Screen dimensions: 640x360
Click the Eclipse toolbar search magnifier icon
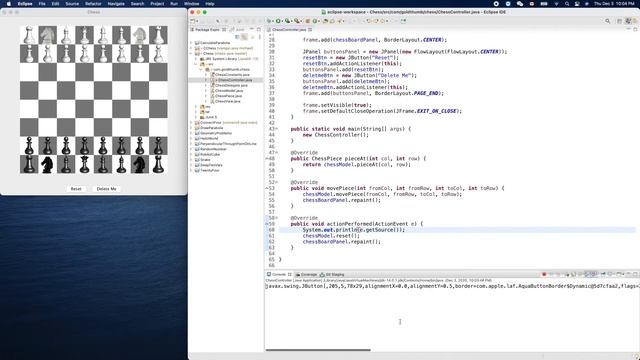(608, 21)
